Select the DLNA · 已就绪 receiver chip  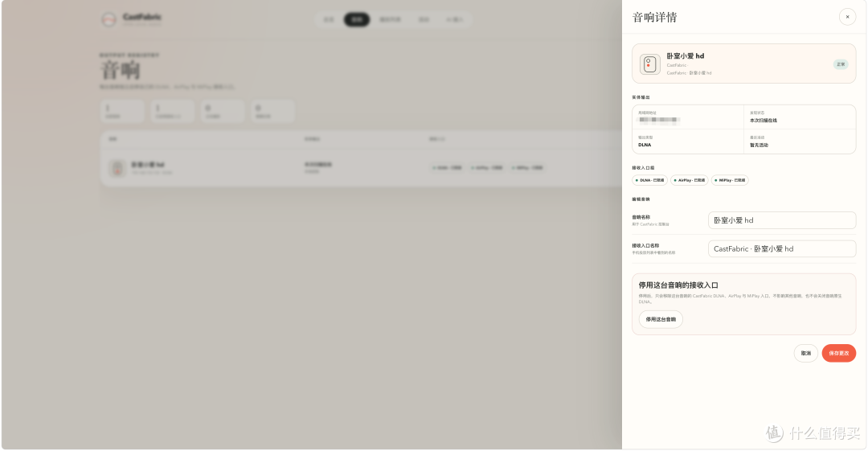[650, 180]
